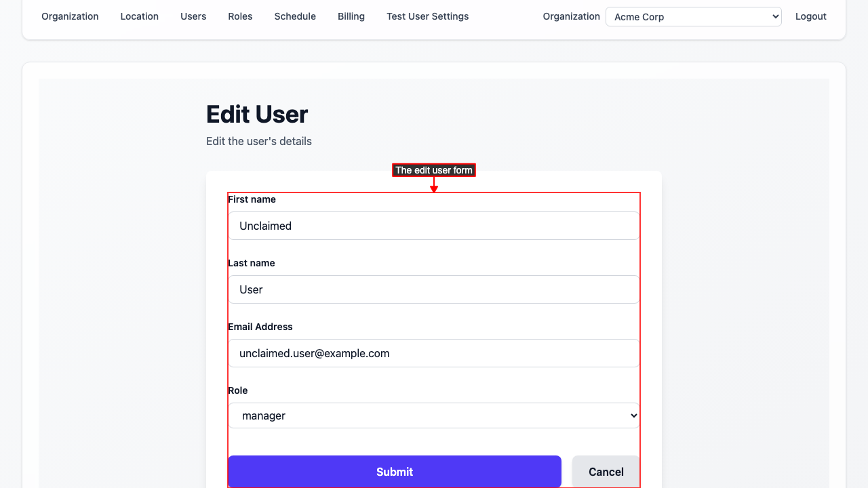Log out of the application
The width and height of the screenshot is (868, 488).
[x=811, y=16]
